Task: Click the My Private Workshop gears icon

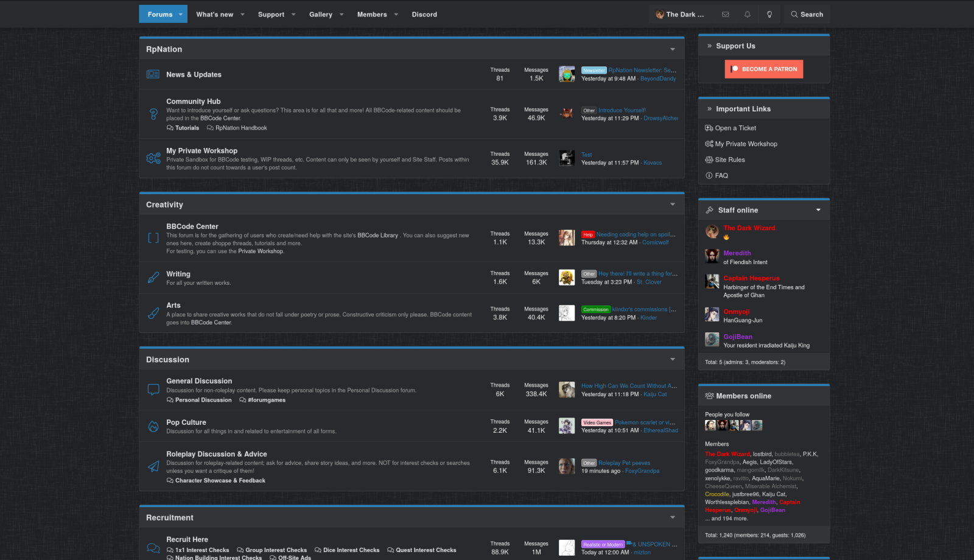Action: pyautogui.click(x=153, y=158)
